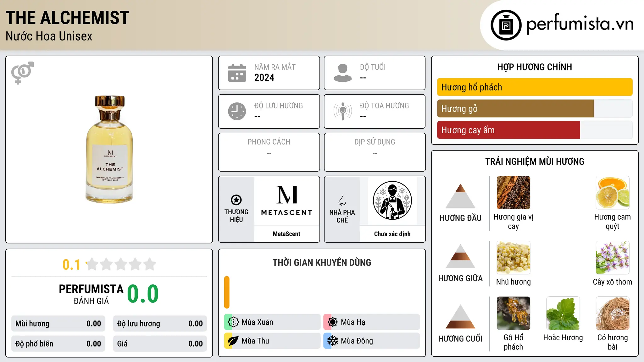Click the Hương cuối pyramid icon
This screenshot has height=362, width=644.
(460, 316)
